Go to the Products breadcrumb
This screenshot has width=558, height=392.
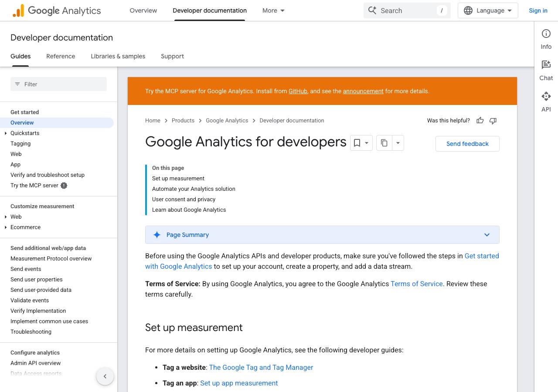(x=183, y=121)
